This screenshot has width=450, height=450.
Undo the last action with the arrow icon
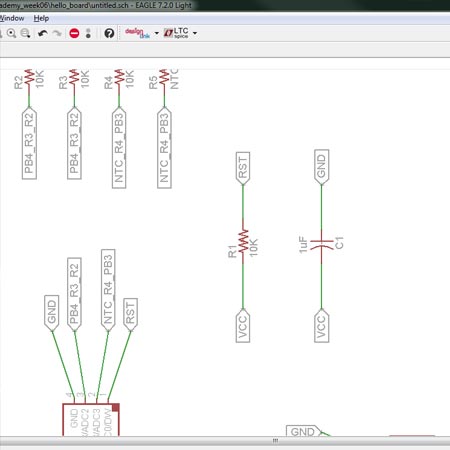click(42, 33)
